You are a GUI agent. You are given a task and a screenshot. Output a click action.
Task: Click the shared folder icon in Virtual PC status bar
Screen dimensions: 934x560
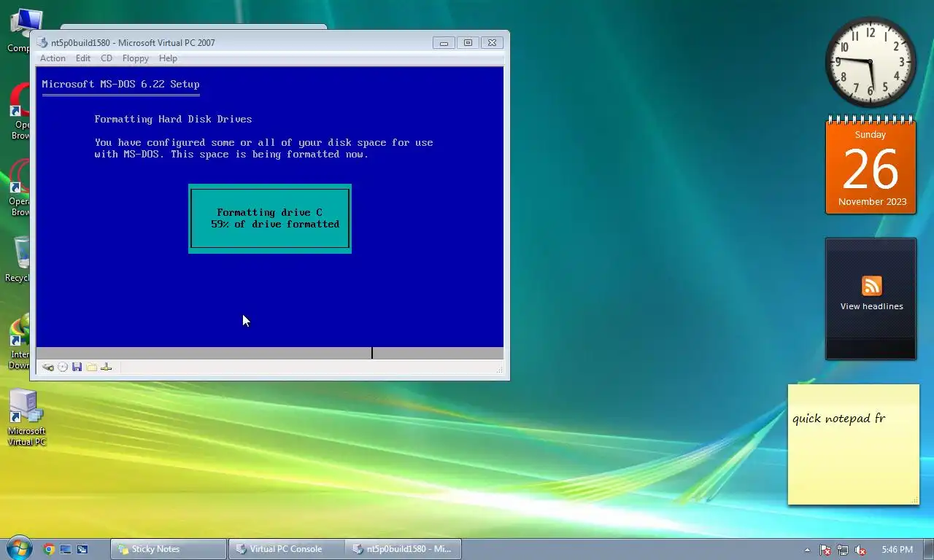91,367
